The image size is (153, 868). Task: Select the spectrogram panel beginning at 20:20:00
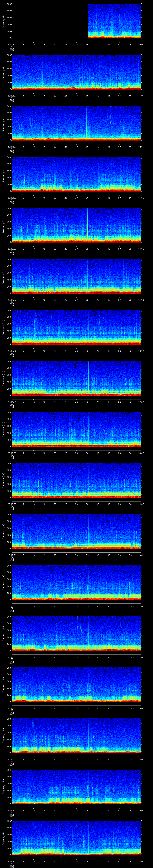pos(77,583)
